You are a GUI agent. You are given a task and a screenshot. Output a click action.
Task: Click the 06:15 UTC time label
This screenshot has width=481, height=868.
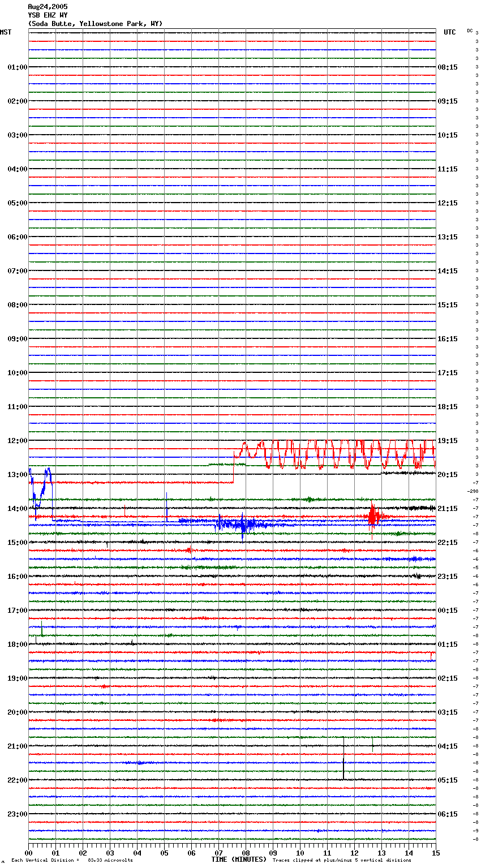(x=448, y=814)
